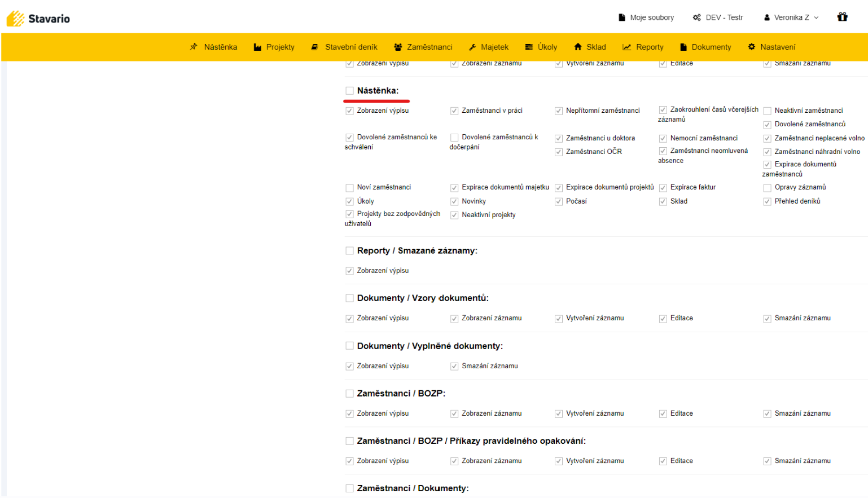Enable the Noví zaměstnanci checkbox
This screenshot has width=868, height=498.
coord(350,188)
